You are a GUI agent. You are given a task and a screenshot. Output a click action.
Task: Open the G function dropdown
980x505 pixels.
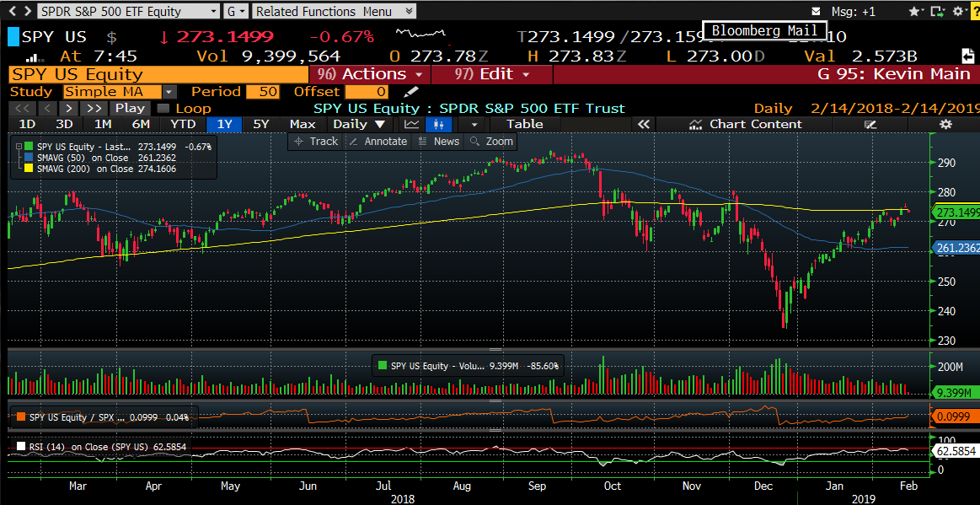click(x=237, y=11)
